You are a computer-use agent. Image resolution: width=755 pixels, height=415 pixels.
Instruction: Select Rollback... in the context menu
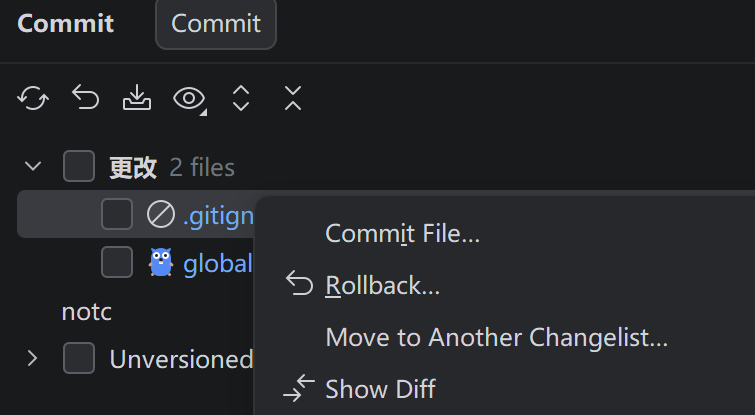click(382, 286)
